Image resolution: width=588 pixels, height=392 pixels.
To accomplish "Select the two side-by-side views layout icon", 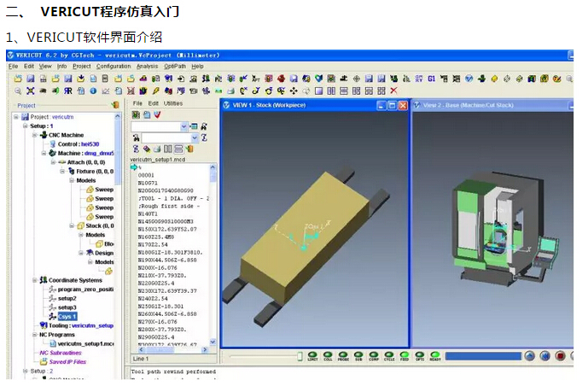I will coord(331,91).
